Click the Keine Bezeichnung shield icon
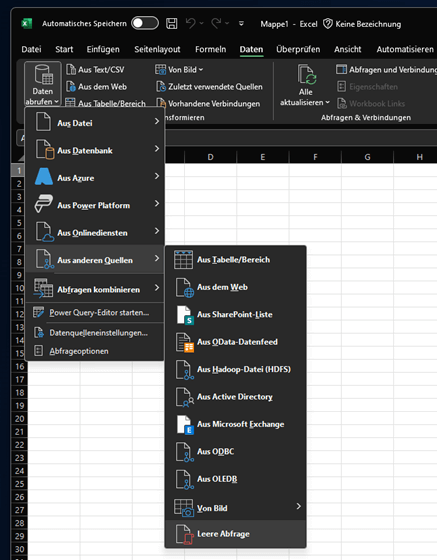Screen dimensions: 437x560 coord(328,24)
